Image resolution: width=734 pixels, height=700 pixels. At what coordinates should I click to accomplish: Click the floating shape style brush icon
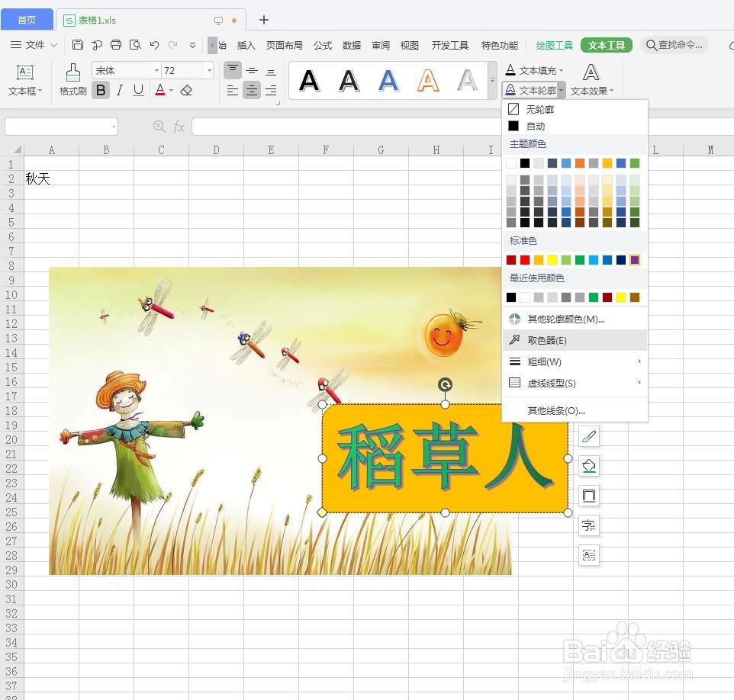[x=589, y=437]
